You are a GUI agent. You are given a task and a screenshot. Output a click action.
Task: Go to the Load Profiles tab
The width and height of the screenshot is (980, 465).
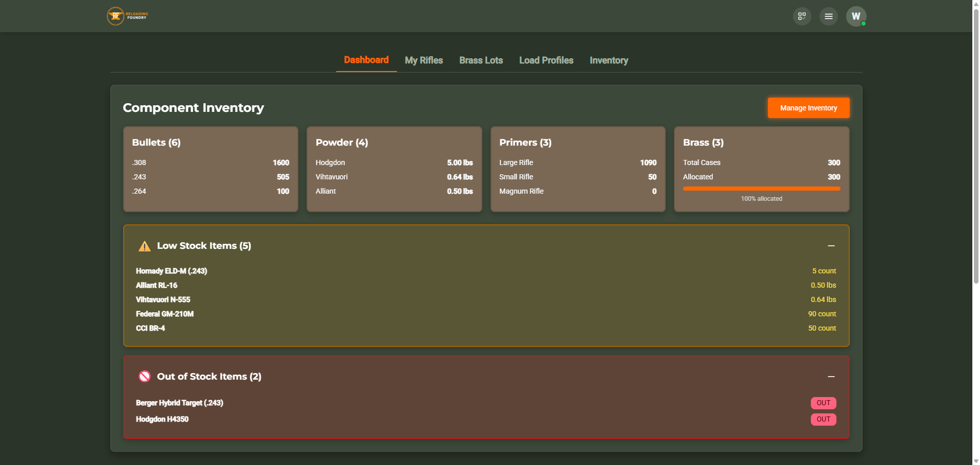546,60
